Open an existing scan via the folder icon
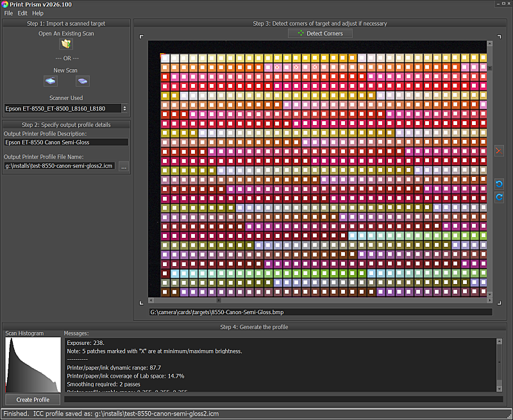Image resolution: width=513 pixels, height=420 pixels. (x=65, y=43)
